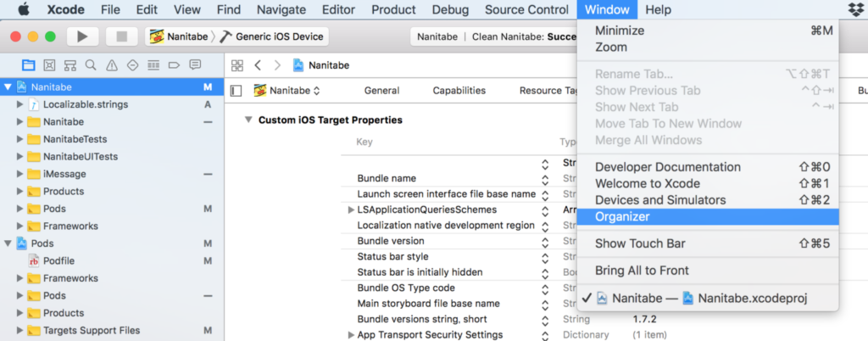The width and height of the screenshot is (868, 341).
Task: Select the Nanitabe scheme in toolbar
Action: click(181, 36)
